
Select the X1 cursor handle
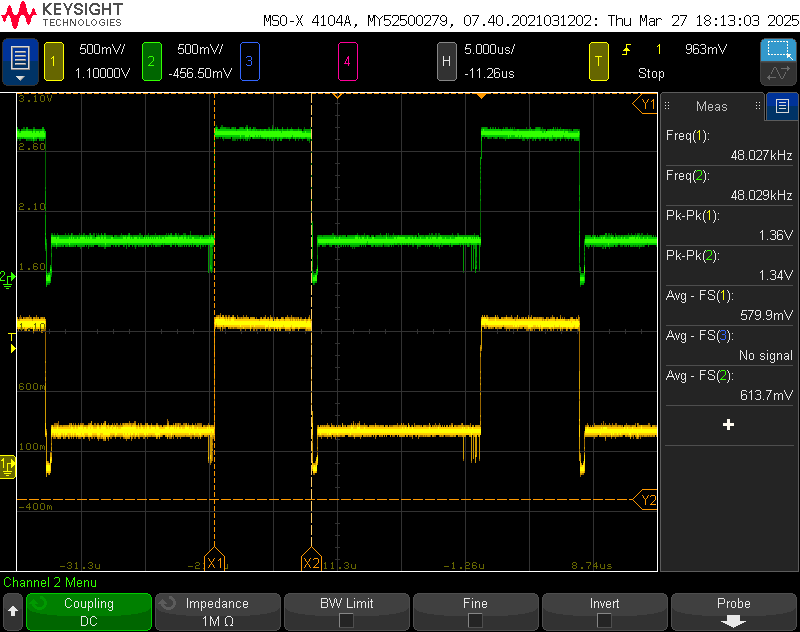(214, 560)
